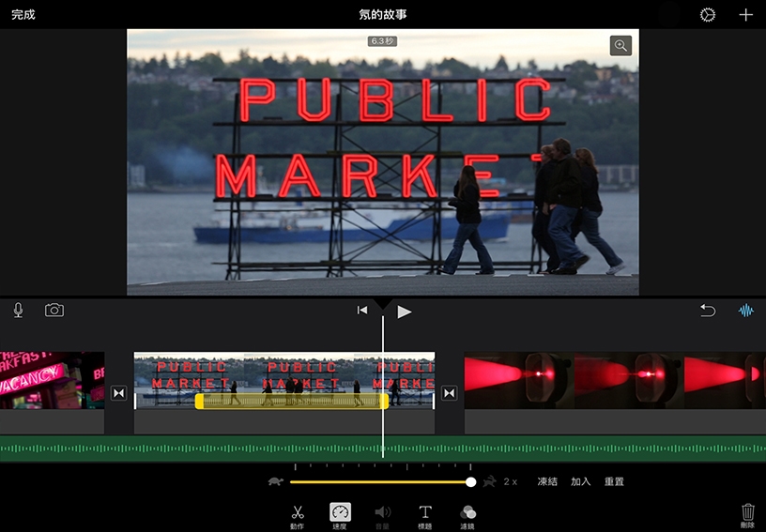Tap 完成 to finish editing
Viewport: 766px width, 532px height.
coord(23,15)
